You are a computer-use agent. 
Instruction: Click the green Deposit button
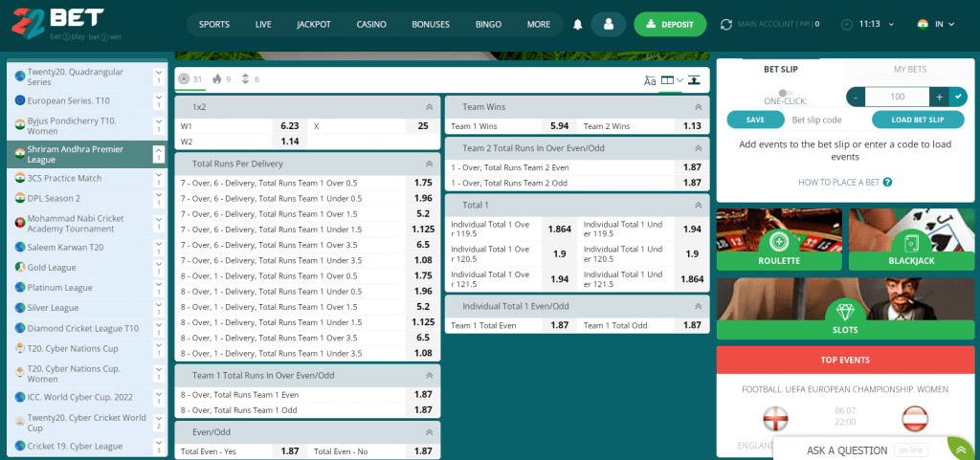click(x=670, y=24)
